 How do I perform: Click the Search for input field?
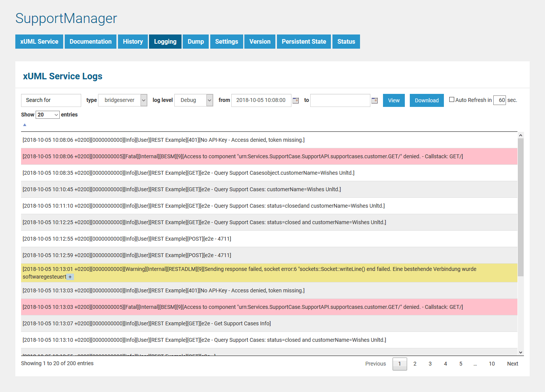[x=51, y=100]
